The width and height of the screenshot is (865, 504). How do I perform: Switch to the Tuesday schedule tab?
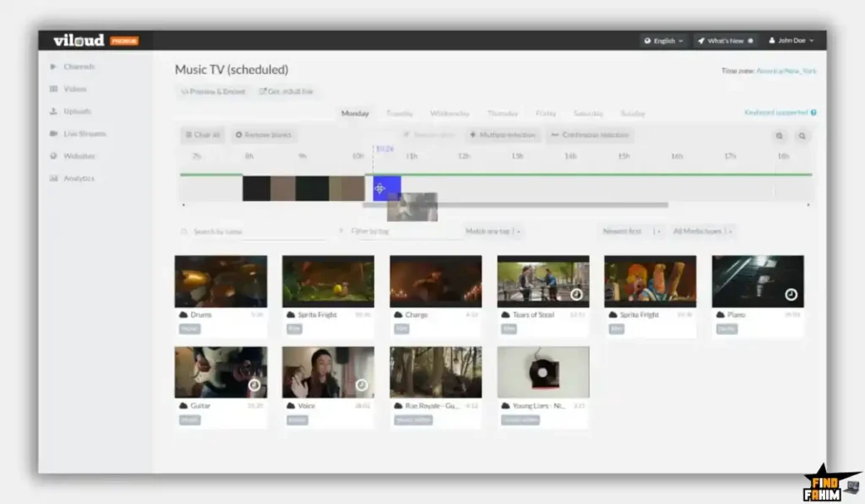tap(400, 113)
